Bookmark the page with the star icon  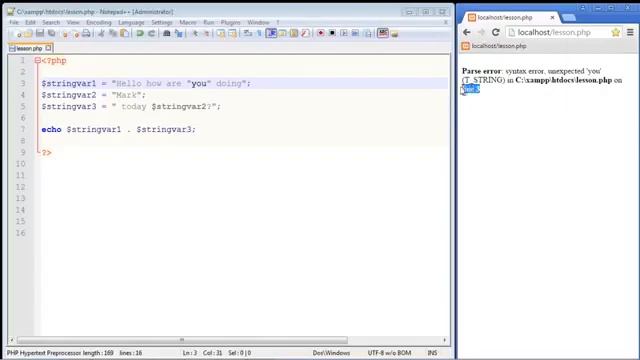click(x=616, y=32)
